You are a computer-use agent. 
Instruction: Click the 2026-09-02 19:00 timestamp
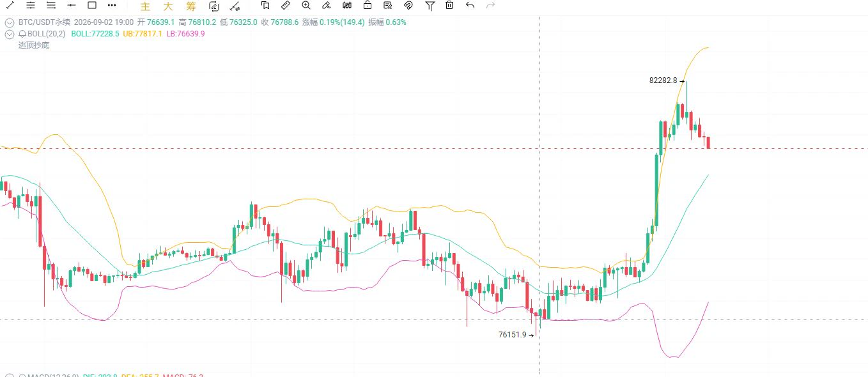pos(103,22)
